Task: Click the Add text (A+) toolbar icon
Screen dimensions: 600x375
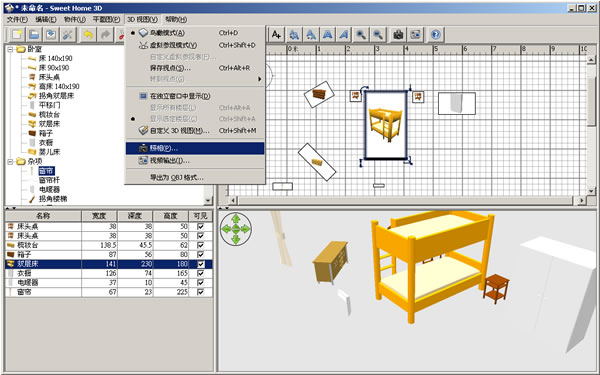Action: pyautogui.click(x=276, y=35)
